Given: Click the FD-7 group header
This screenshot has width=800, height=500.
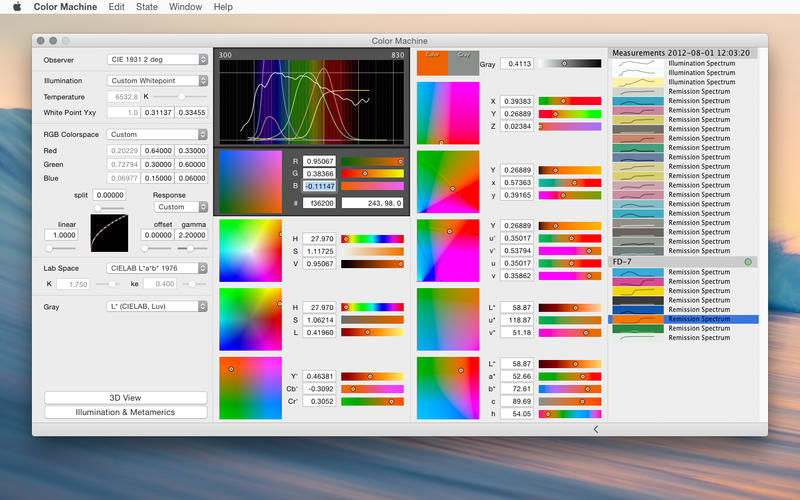Looking at the screenshot, I should pyautogui.click(x=683, y=262).
